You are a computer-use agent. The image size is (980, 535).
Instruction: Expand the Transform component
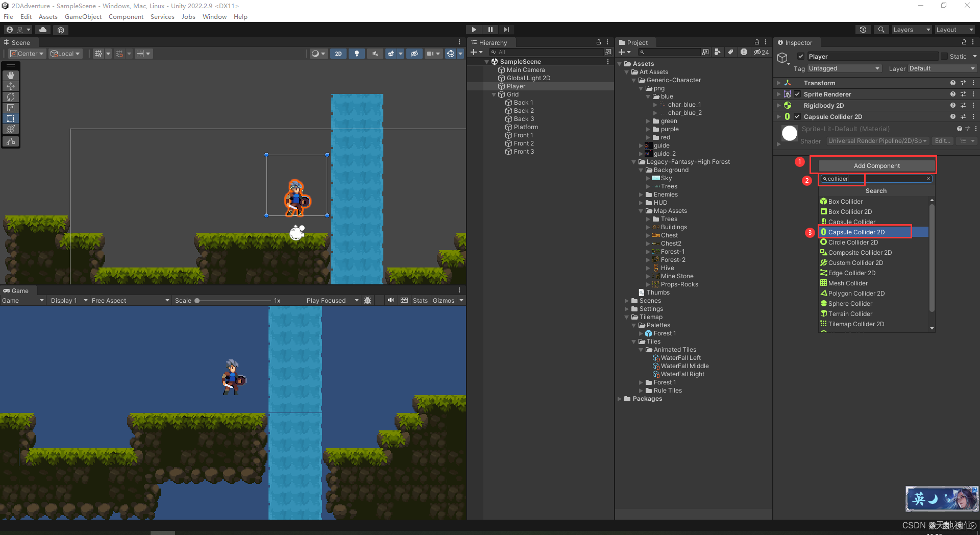pos(779,83)
